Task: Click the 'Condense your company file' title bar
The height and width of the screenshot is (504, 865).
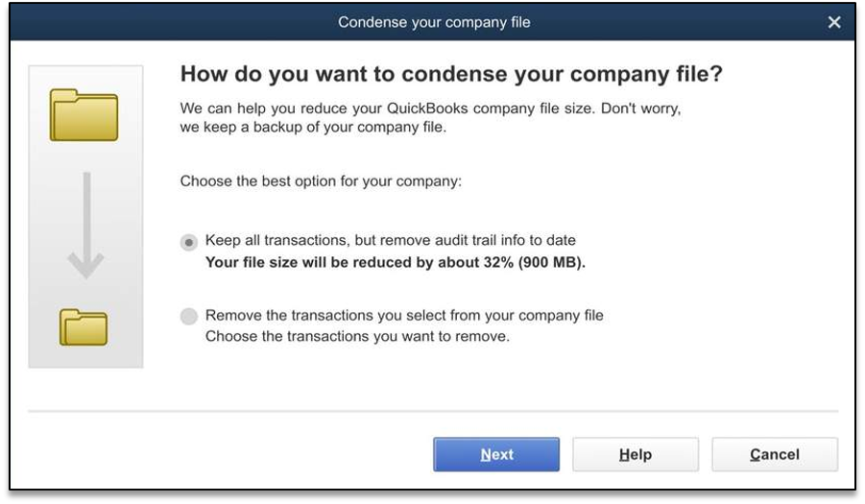Action: [x=432, y=22]
